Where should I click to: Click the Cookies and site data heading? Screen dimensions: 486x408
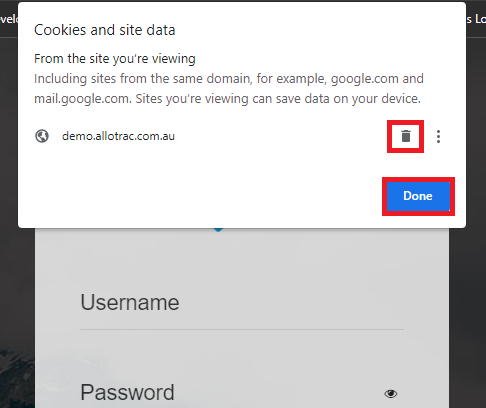pos(105,30)
